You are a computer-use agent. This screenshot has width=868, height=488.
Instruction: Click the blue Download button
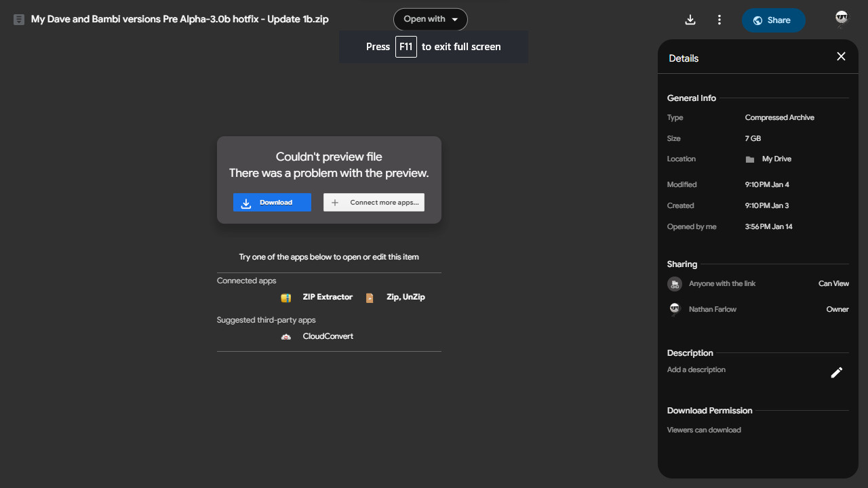click(x=272, y=203)
